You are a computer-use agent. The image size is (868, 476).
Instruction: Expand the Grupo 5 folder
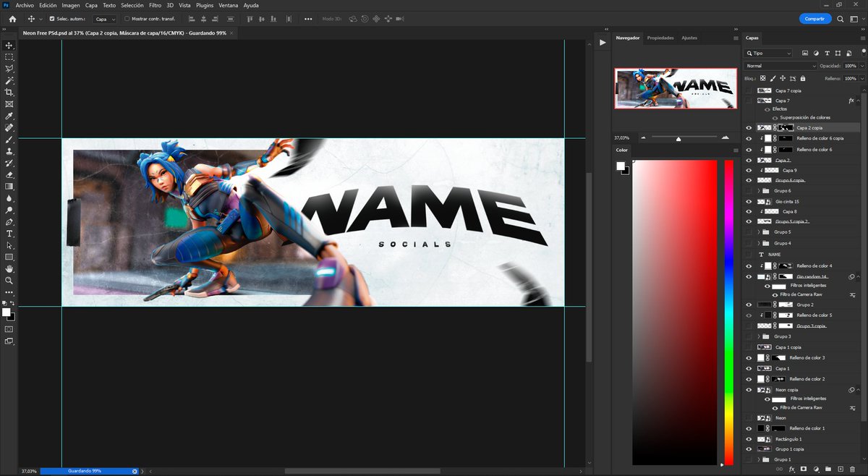click(x=759, y=232)
